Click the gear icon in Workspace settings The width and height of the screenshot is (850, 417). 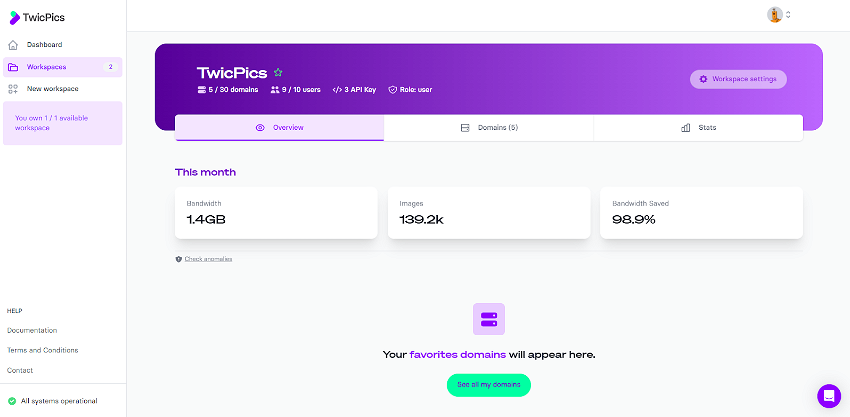click(x=703, y=79)
